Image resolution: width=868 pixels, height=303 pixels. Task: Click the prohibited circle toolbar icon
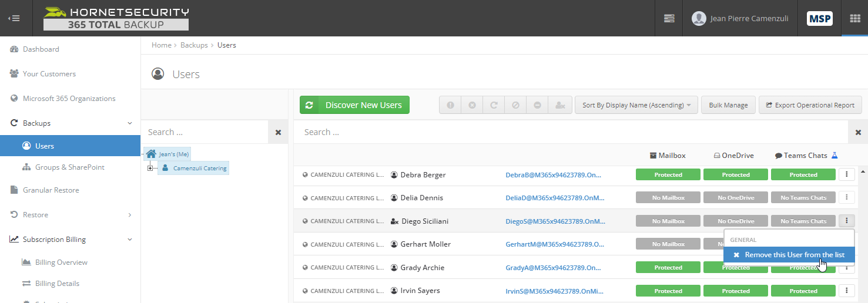515,105
